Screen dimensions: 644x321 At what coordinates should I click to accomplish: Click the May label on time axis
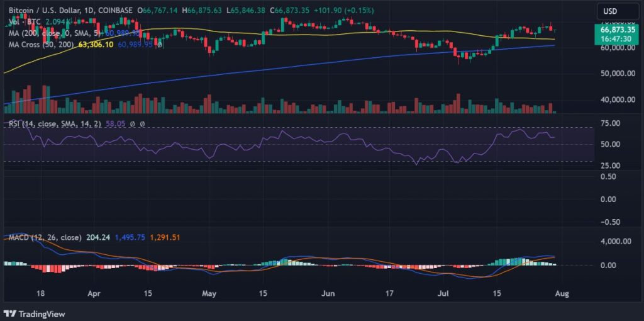[x=209, y=294]
